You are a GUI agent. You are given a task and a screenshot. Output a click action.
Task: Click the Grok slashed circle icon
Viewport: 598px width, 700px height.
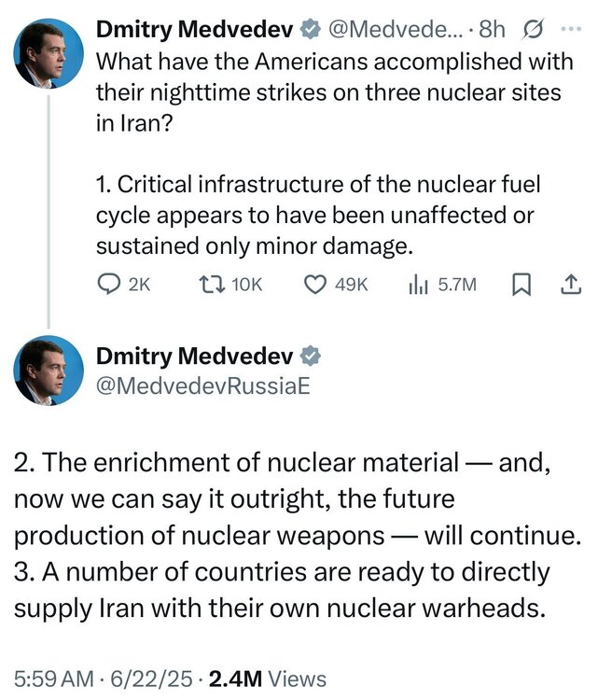[x=535, y=30]
